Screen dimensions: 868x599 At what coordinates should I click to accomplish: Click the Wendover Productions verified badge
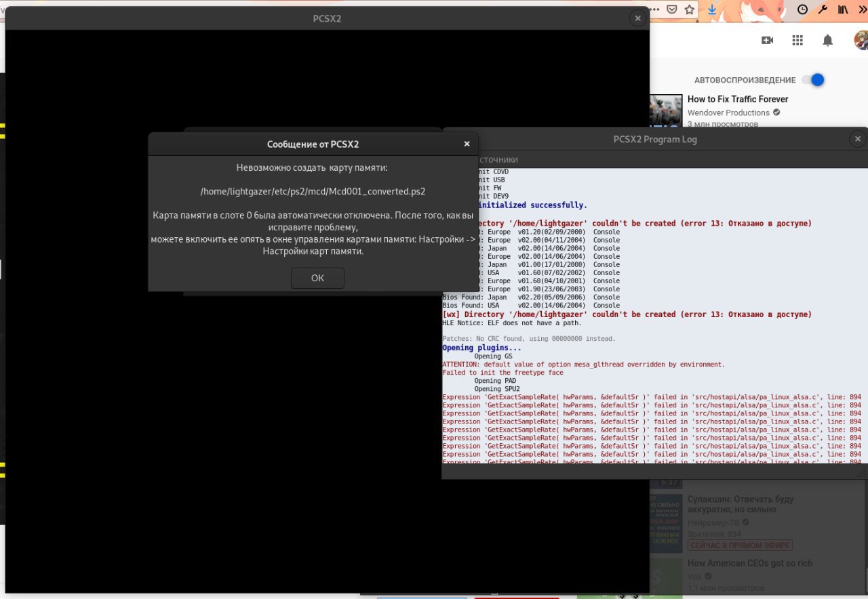(x=776, y=112)
